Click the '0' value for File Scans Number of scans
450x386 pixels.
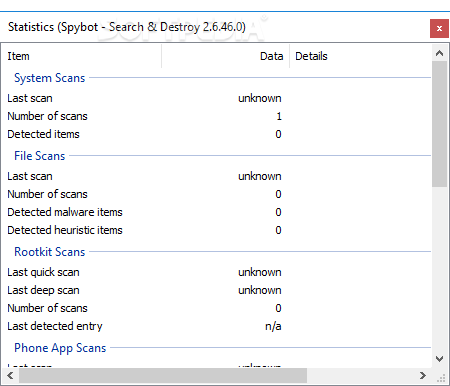(x=278, y=194)
